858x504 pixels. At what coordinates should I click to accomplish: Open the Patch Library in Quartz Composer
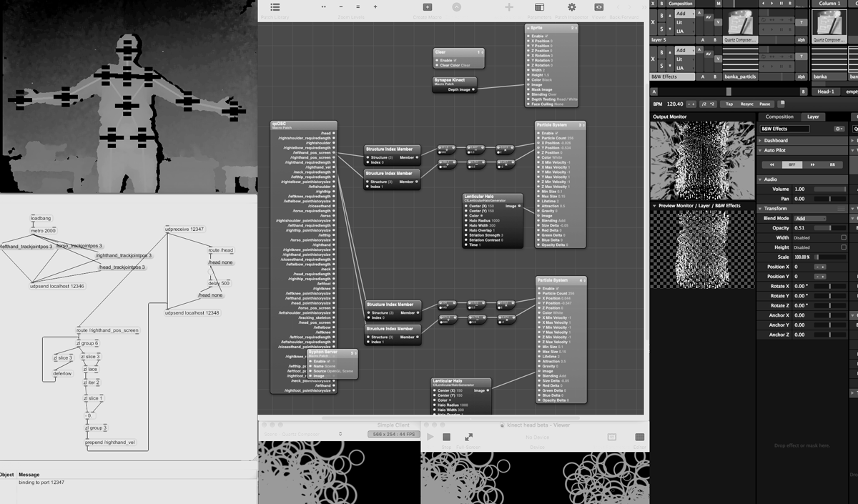(x=275, y=7)
